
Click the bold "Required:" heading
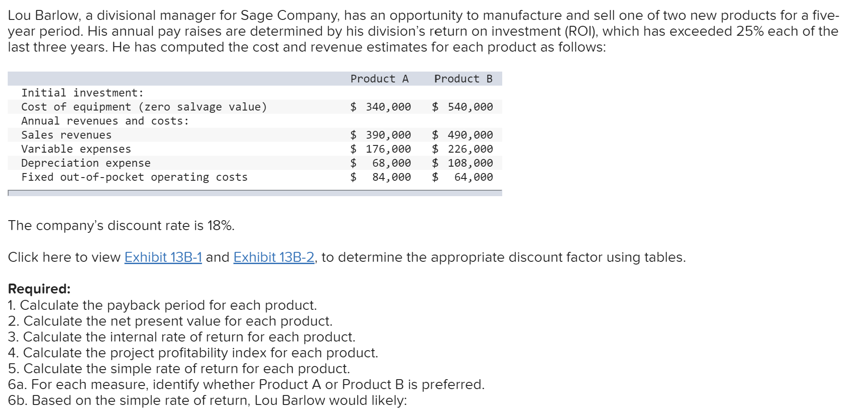pyautogui.click(x=39, y=289)
